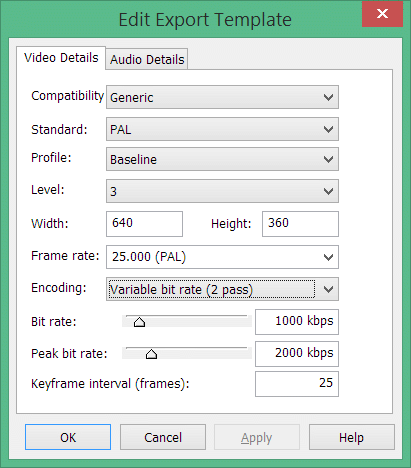Expand the Standard PAL dropdown
The width and height of the screenshot is (411, 468).
tap(222, 129)
